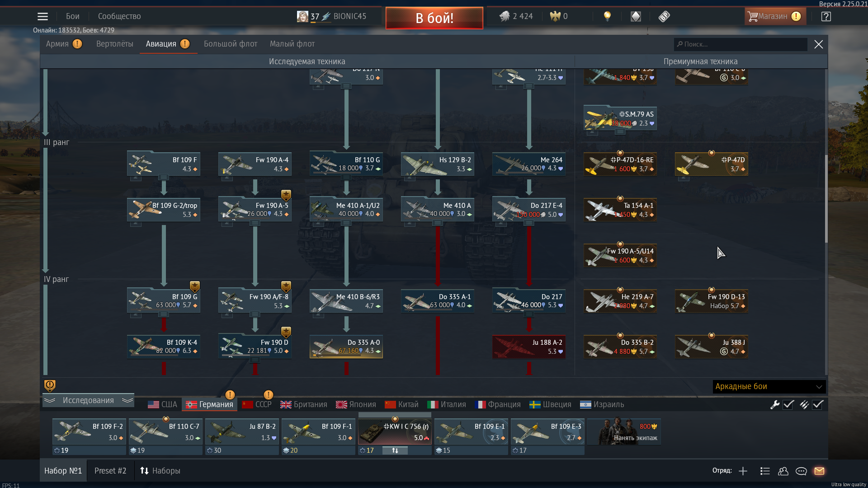The width and height of the screenshot is (868, 488).
Task: Open the contacts list icon
Action: 765,471
